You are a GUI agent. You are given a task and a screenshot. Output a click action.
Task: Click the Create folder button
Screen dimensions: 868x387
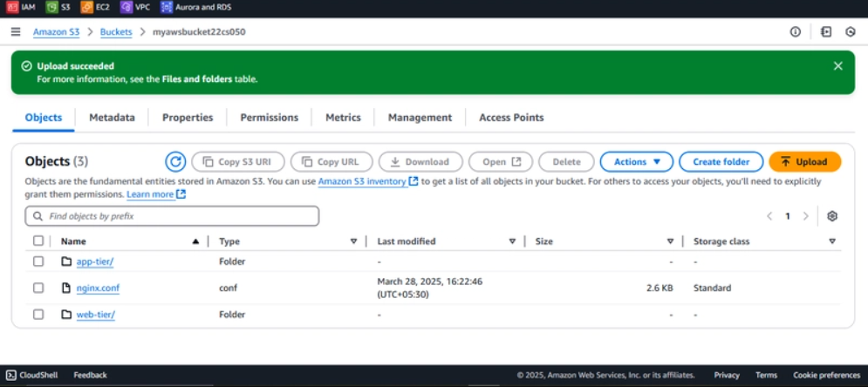(721, 162)
